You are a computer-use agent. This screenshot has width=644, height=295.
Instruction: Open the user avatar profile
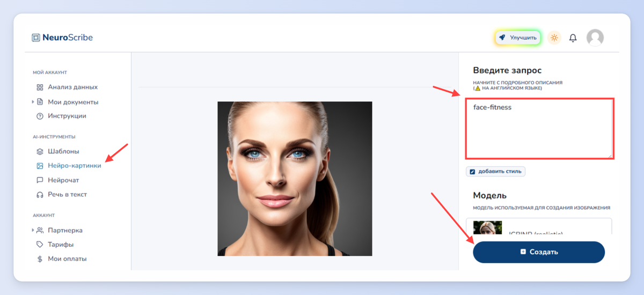pos(595,38)
